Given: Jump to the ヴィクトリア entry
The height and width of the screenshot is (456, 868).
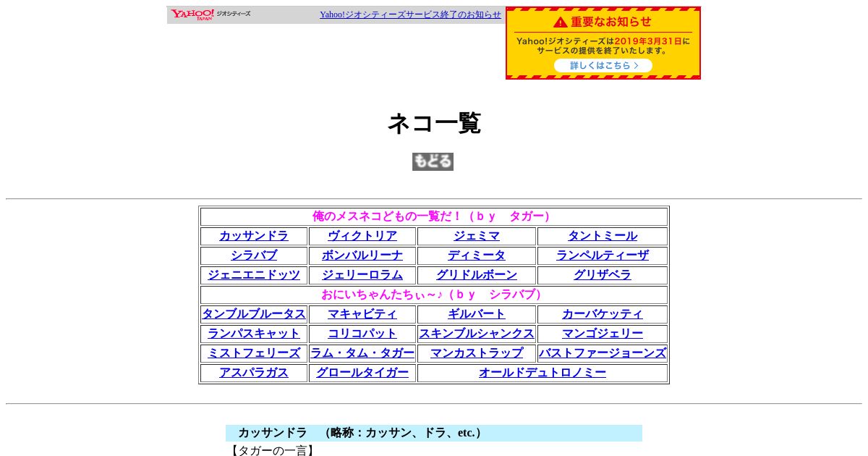Looking at the screenshot, I should pyautogui.click(x=362, y=236).
